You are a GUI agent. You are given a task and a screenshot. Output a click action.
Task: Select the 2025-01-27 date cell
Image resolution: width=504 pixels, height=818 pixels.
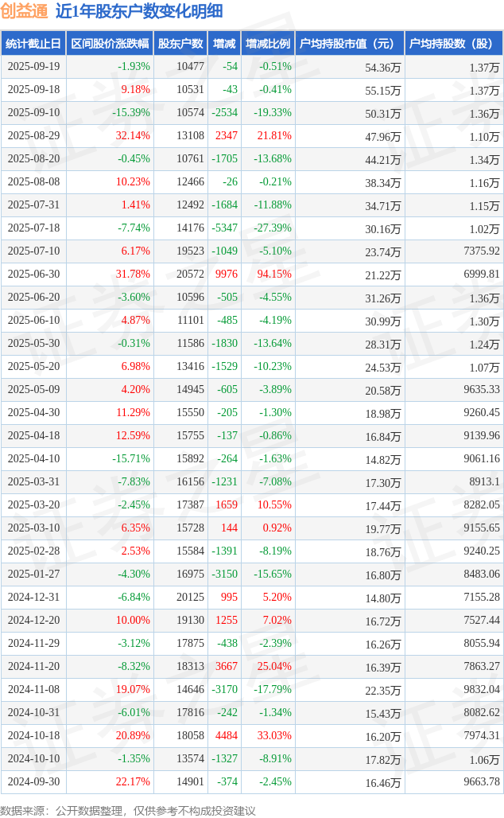[x=33, y=575]
